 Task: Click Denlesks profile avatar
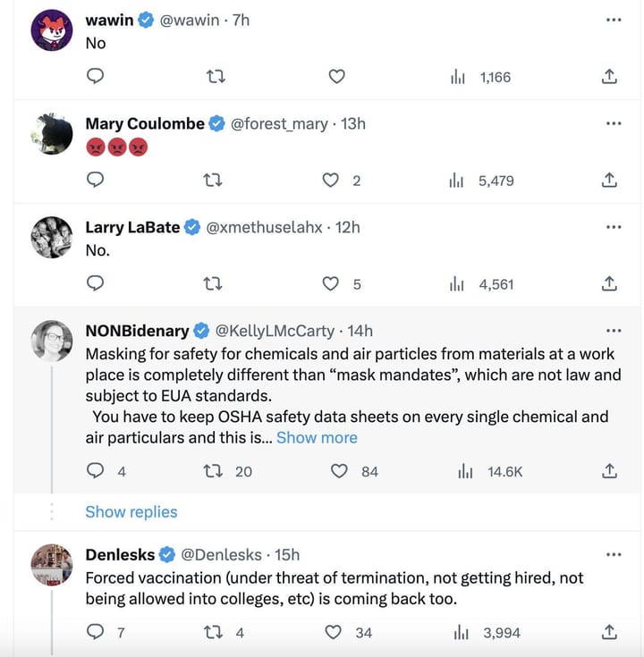pos(51,565)
